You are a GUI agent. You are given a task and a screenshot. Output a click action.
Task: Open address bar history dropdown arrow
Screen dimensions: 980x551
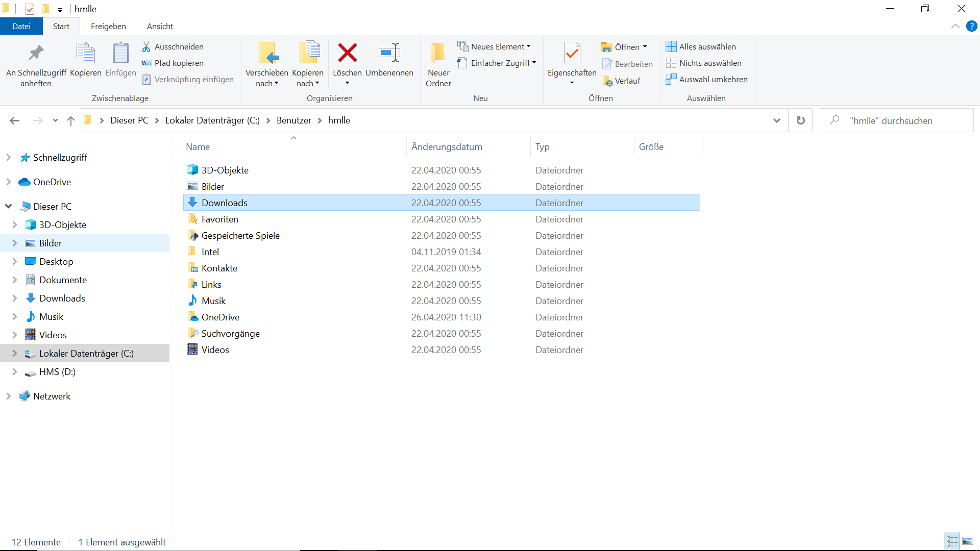(x=776, y=120)
